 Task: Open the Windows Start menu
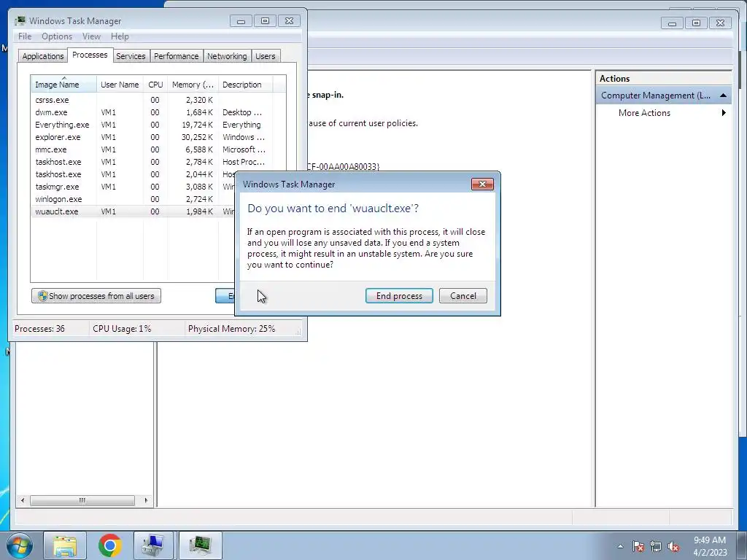19,545
